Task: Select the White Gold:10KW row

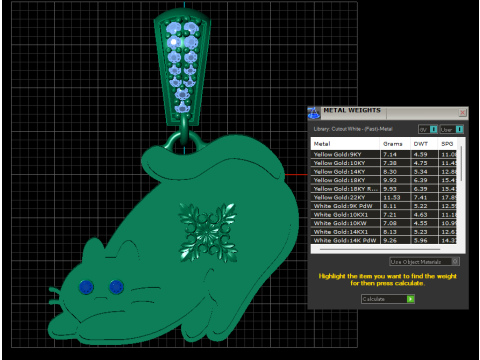Action: 384,223
